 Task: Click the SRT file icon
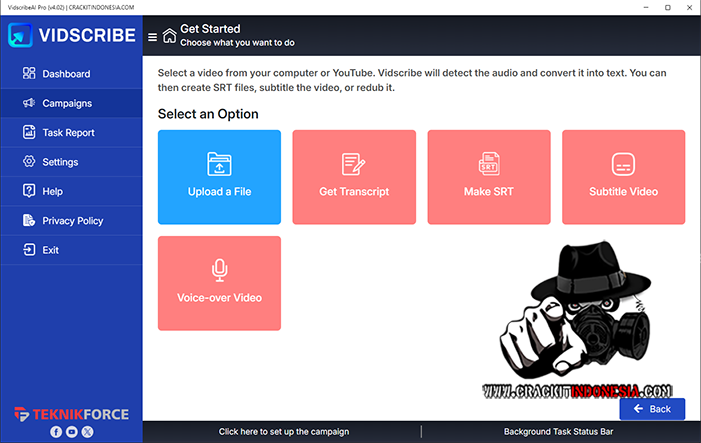[x=489, y=164]
